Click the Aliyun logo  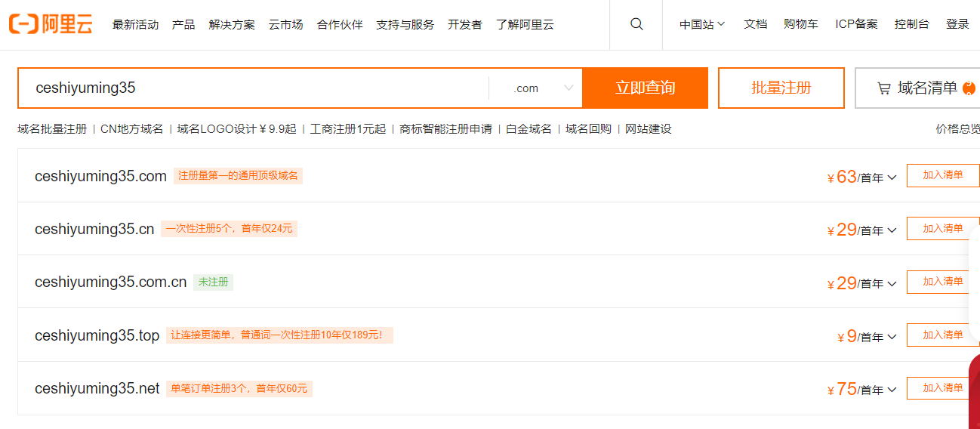click(x=51, y=24)
